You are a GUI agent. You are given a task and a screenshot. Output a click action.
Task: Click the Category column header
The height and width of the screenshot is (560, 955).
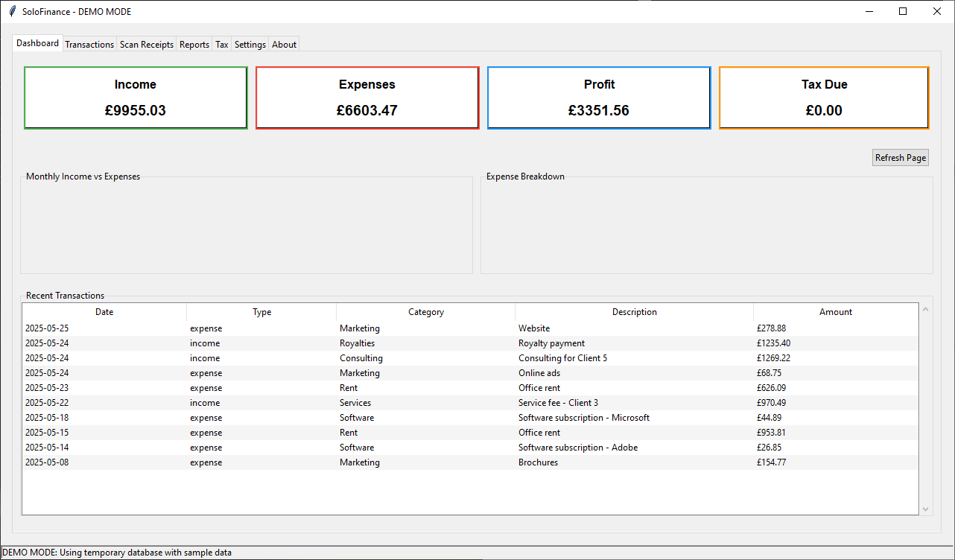pyautogui.click(x=426, y=312)
